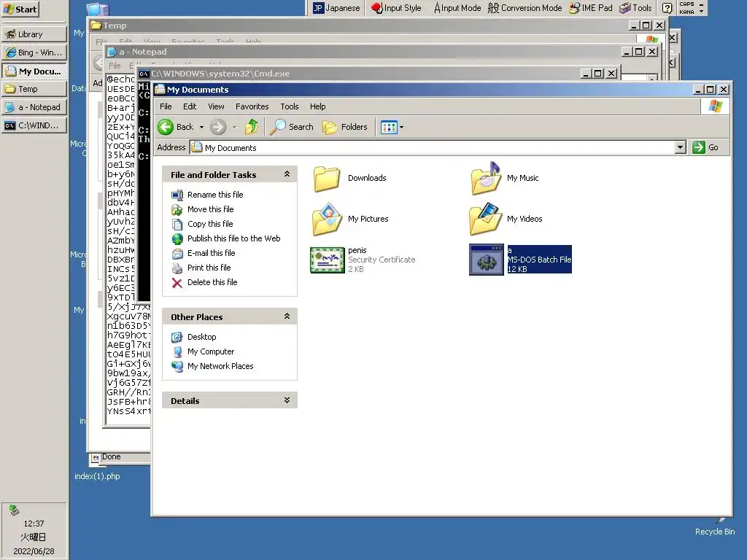This screenshot has height=560, width=747.
Task: Go up one folder level icon
Action: tap(252, 127)
